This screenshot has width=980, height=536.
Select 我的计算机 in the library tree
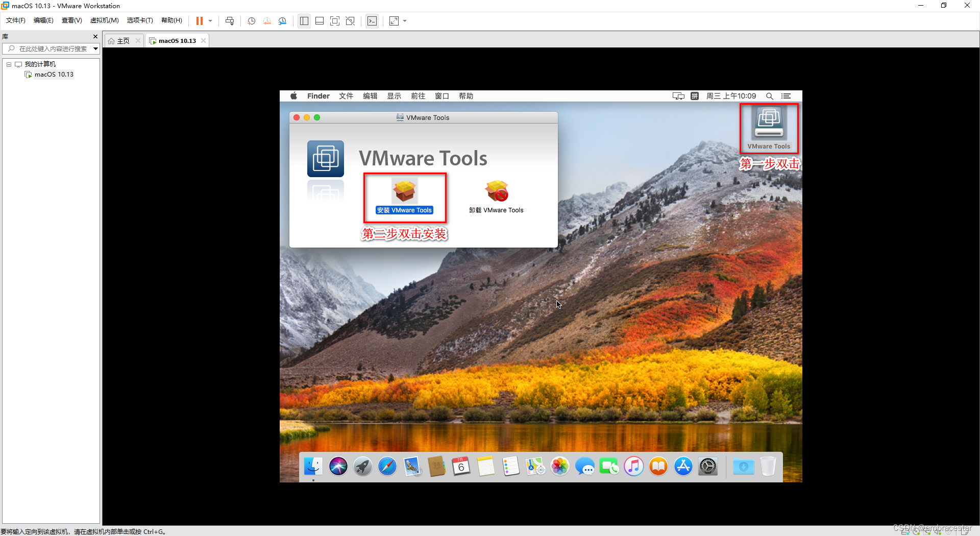point(40,64)
